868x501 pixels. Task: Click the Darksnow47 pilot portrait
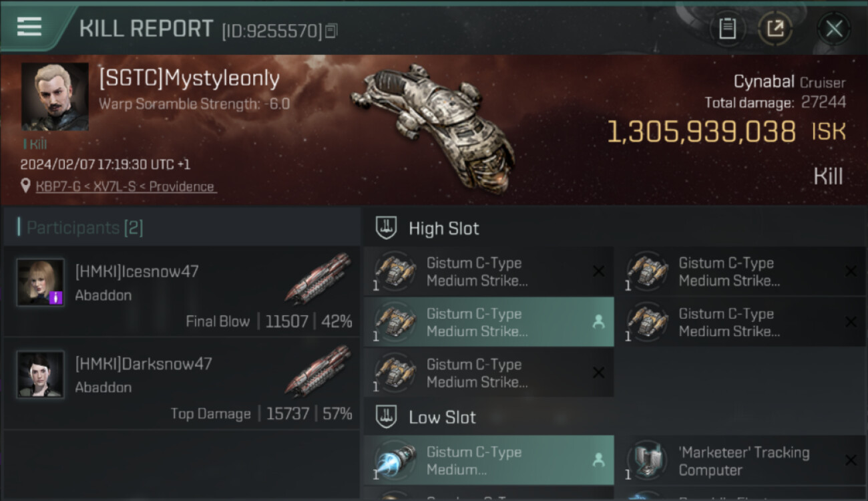41,375
